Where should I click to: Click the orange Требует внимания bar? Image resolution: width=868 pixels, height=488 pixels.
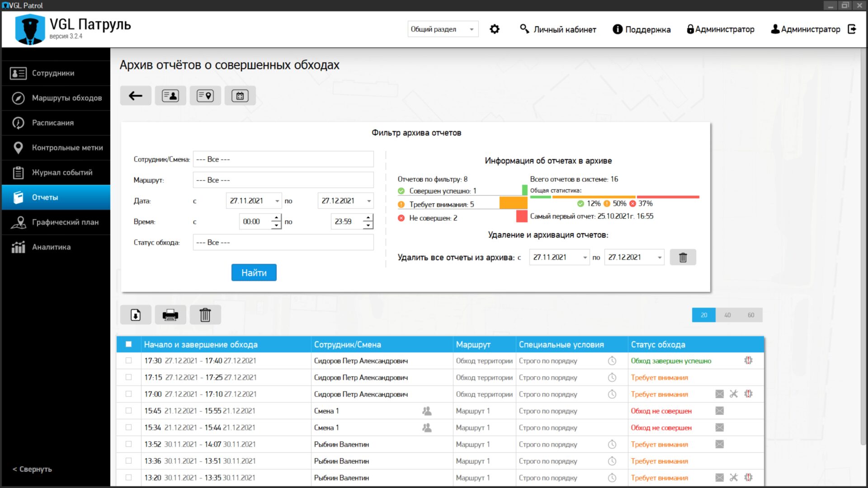(513, 203)
